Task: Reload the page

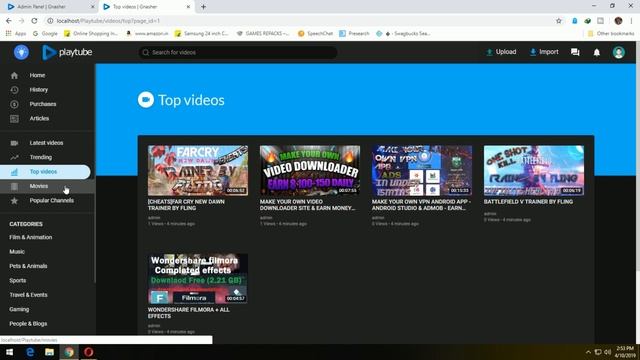Action: [x=34, y=20]
